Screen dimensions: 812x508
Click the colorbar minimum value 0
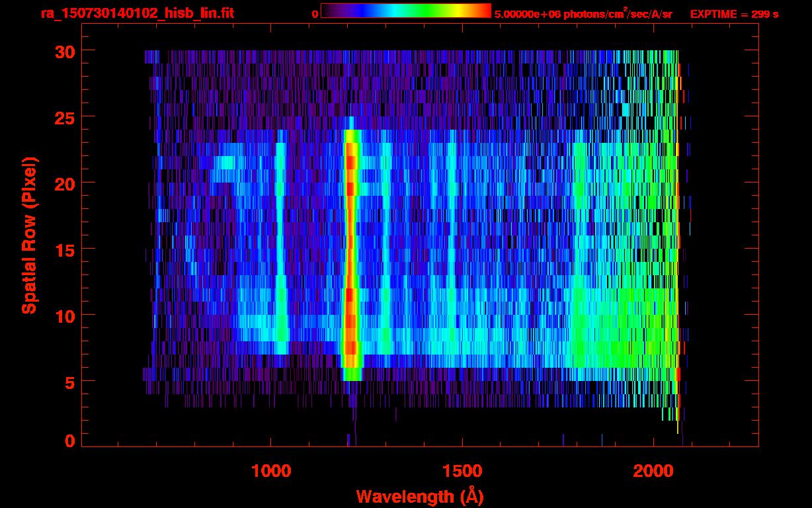coord(315,14)
